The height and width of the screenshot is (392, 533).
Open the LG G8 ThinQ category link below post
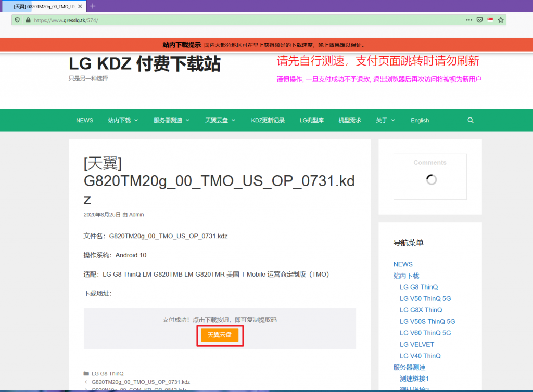(107, 373)
